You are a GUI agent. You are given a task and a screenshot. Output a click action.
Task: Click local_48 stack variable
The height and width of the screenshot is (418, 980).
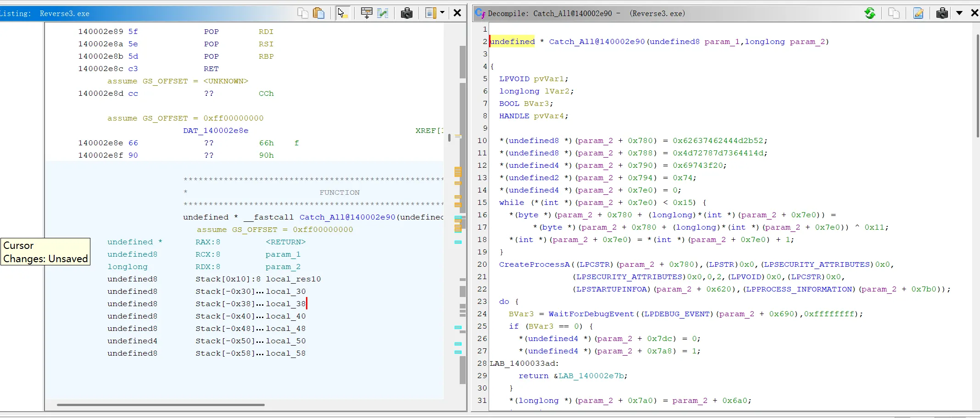click(285, 329)
